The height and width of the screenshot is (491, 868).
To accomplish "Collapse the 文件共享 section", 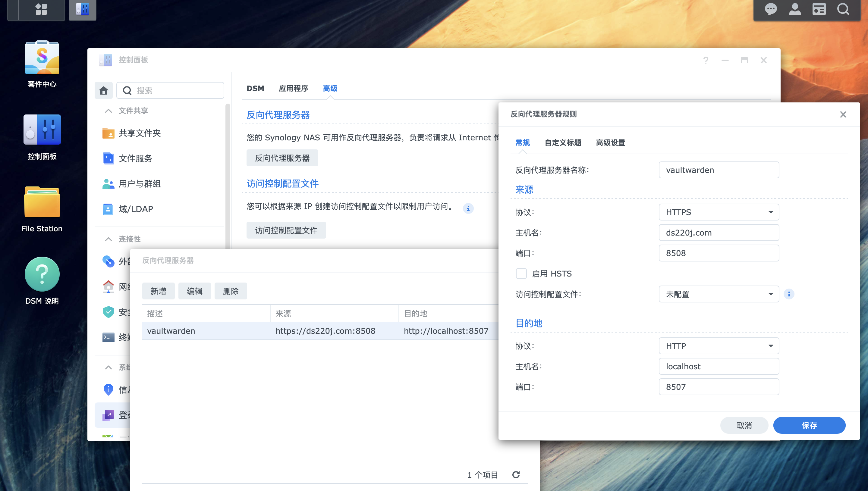I will click(108, 111).
